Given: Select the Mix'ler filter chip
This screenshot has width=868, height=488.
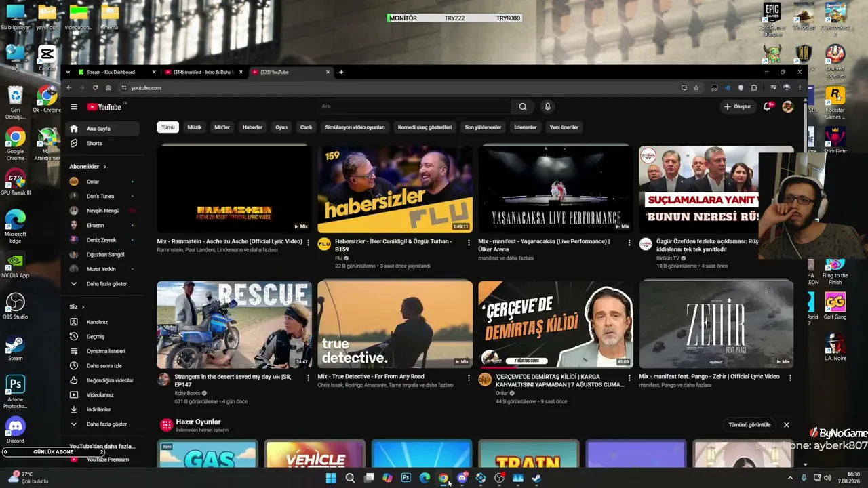Looking at the screenshot, I should click(222, 127).
